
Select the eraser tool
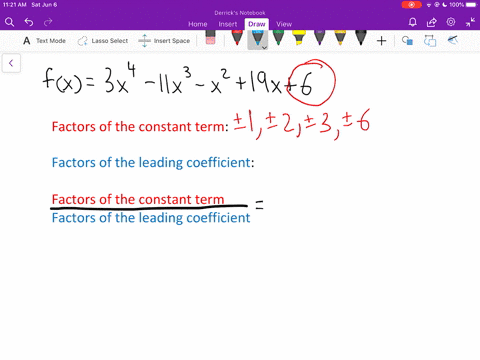[210, 37]
